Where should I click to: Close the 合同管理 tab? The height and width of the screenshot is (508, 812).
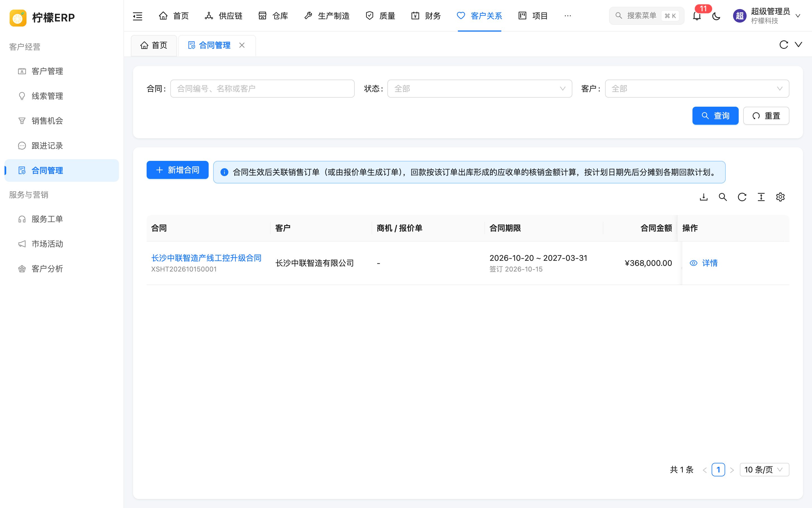242,45
